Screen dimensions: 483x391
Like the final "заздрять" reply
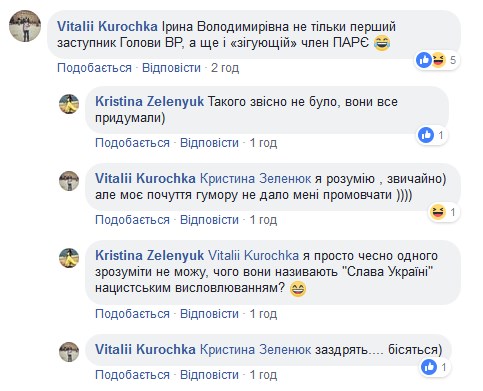pyautogui.click(x=132, y=375)
